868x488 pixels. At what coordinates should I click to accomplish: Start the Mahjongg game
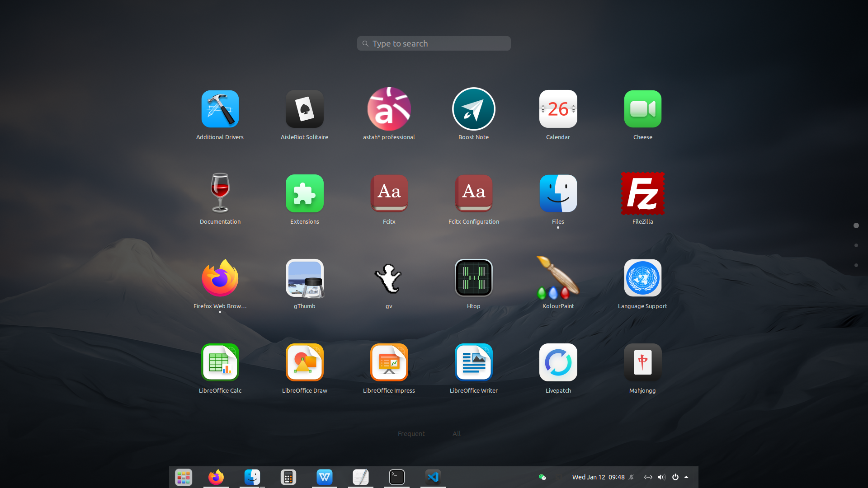tap(642, 362)
